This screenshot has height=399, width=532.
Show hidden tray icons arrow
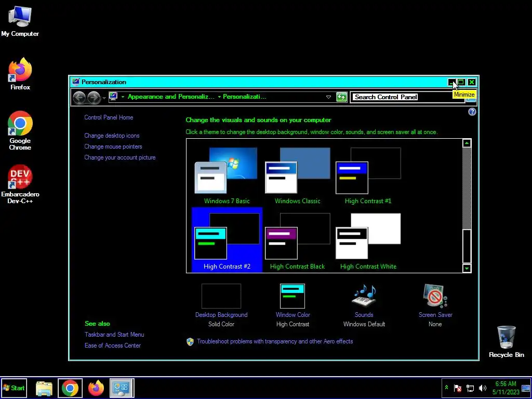446,388
